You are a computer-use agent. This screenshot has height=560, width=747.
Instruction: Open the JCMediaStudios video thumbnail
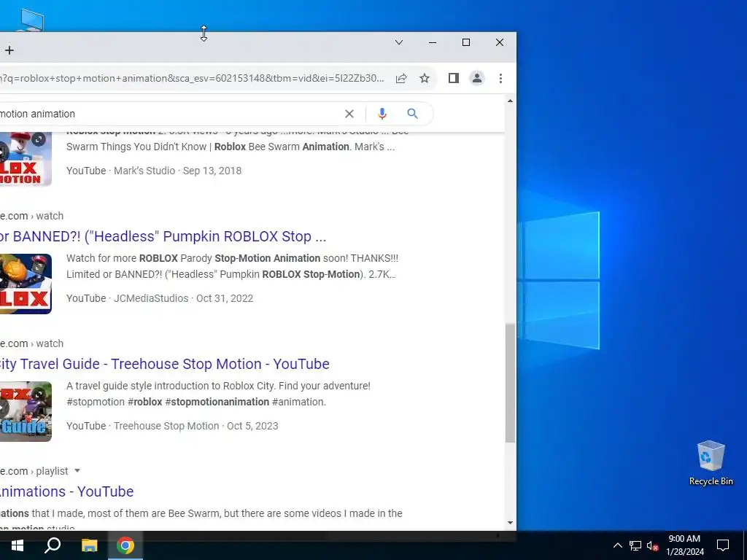click(26, 284)
